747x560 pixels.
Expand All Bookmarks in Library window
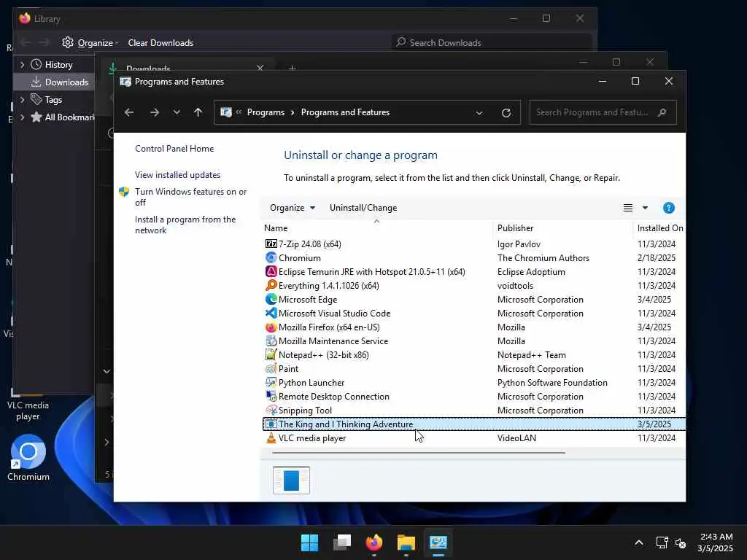[x=22, y=117]
